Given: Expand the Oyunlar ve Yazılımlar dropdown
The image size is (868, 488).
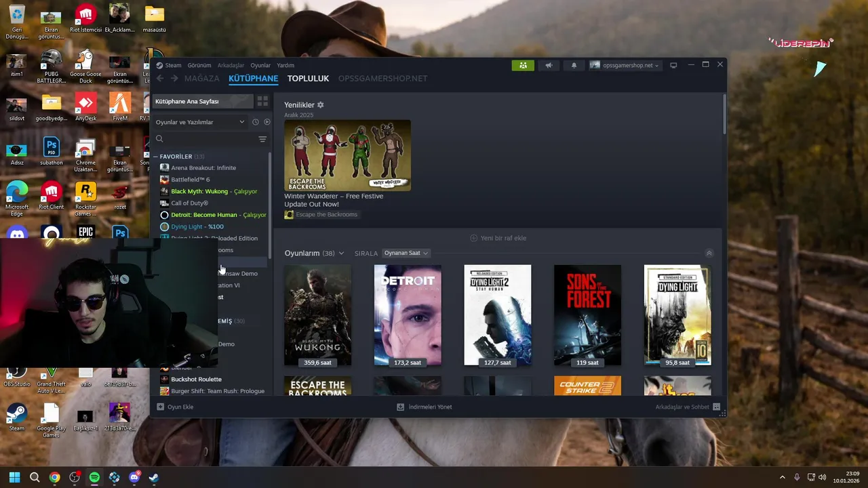Looking at the screenshot, I should [x=200, y=122].
